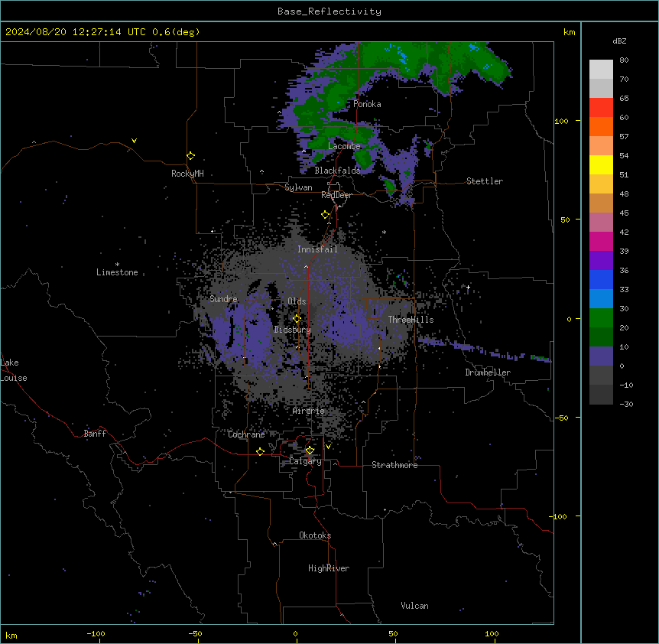Click the ThreeHills label
The height and width of the screenshot is (644, 659).
pos(411,320)
